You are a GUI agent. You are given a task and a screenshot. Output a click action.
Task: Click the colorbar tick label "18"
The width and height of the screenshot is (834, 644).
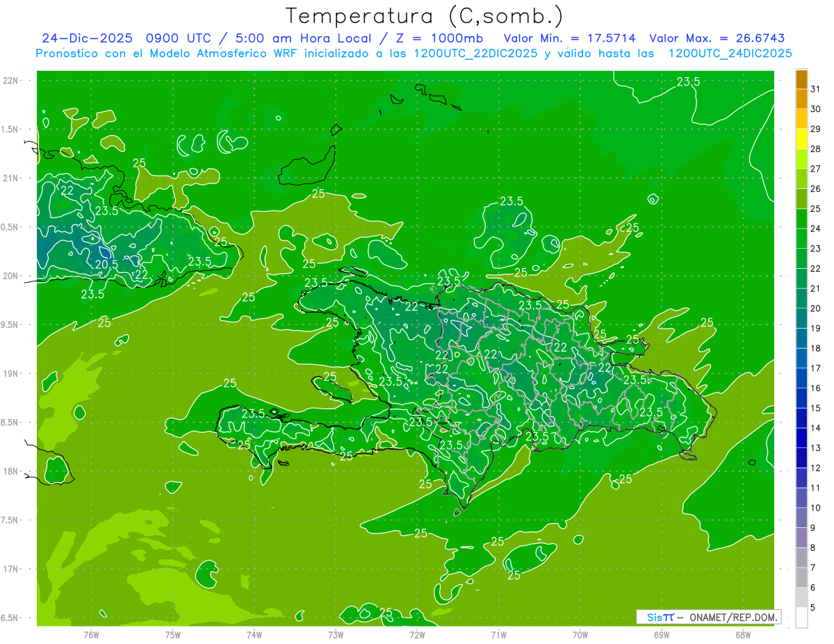[x=816, y=348]
